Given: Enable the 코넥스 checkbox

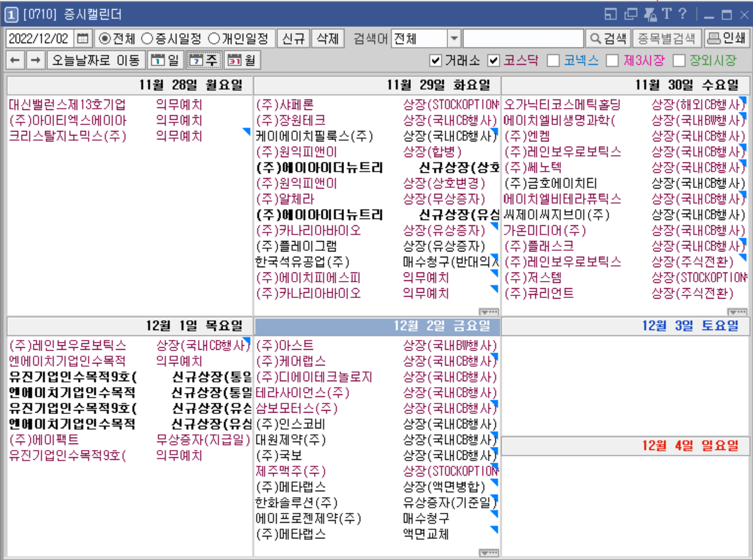Looking at the screenshot, I should (x=553, y=60).
